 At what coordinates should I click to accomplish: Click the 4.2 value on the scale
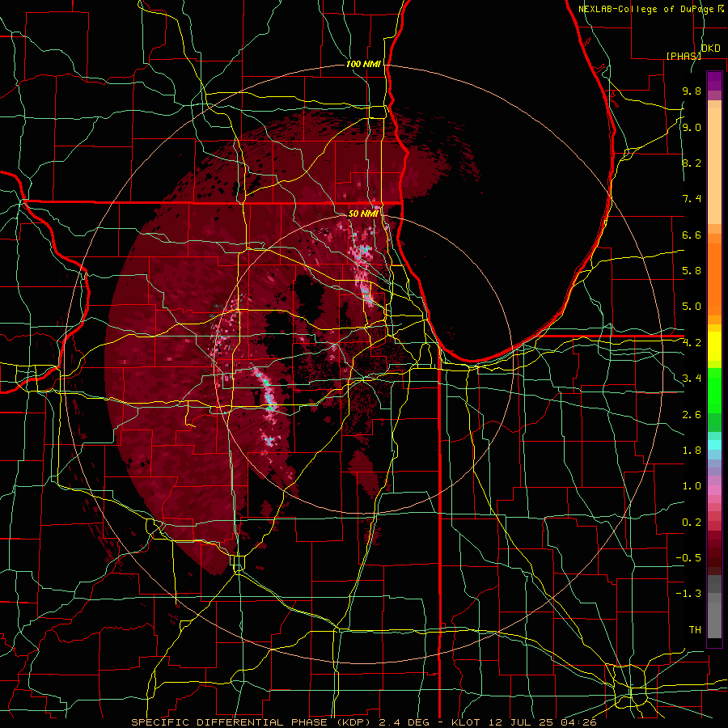coord(692,343)
